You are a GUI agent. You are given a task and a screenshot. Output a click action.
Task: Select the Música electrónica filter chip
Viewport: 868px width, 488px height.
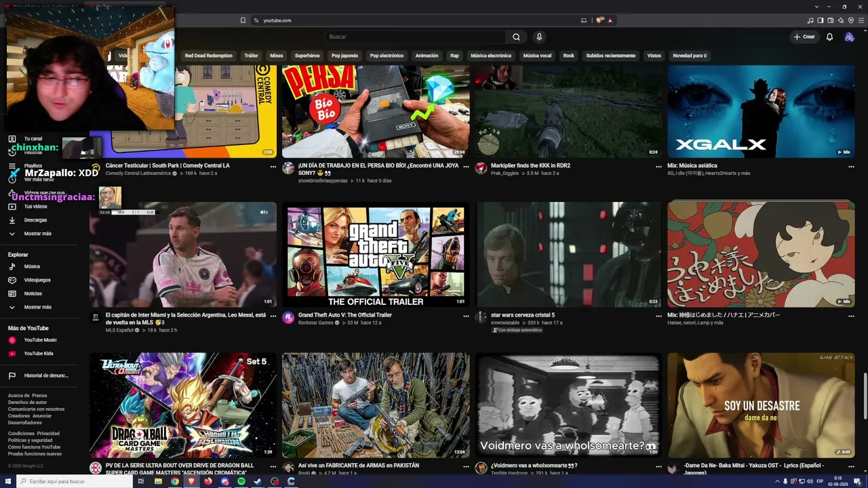pyautogui.click(x=491, y=56)
